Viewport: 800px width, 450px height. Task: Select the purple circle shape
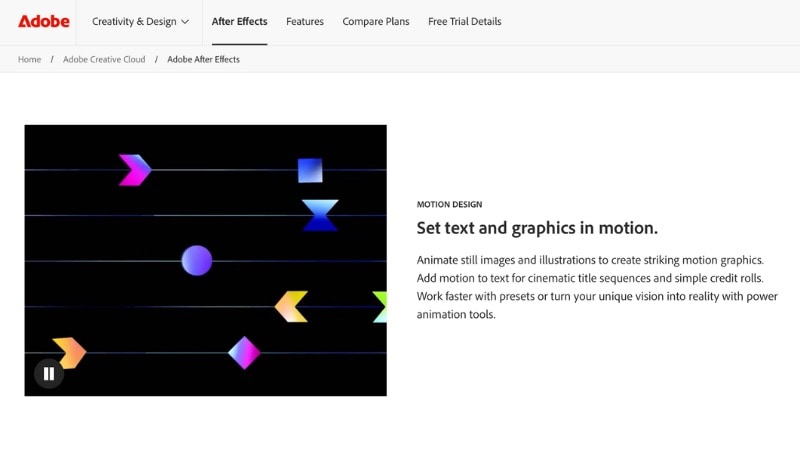[x=197, y=261]
